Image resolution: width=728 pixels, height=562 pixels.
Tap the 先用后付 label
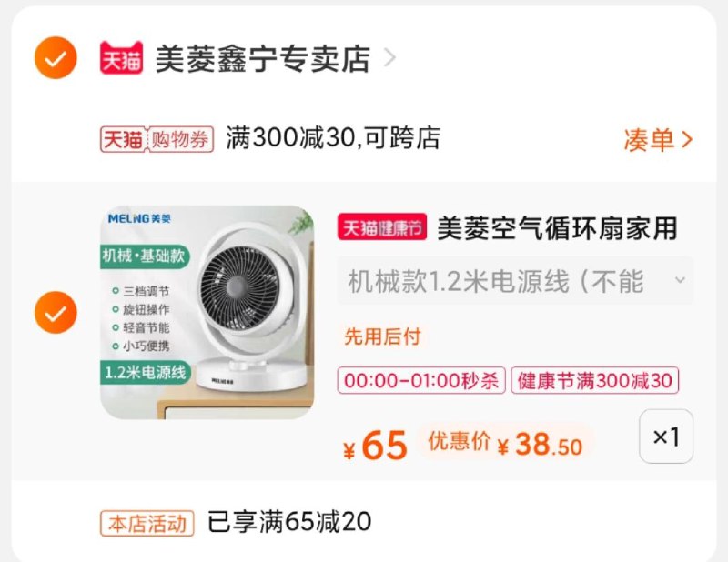pos(382,336)
